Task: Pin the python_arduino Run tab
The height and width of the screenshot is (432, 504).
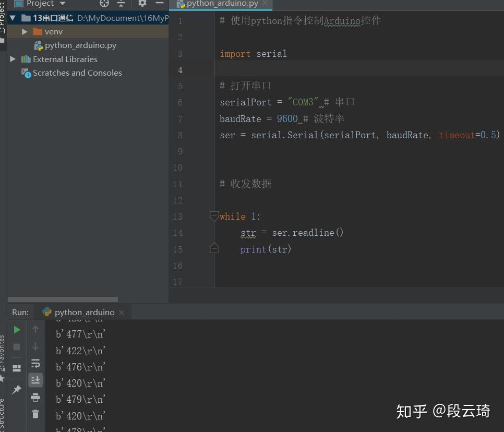Action: (16, 389)
